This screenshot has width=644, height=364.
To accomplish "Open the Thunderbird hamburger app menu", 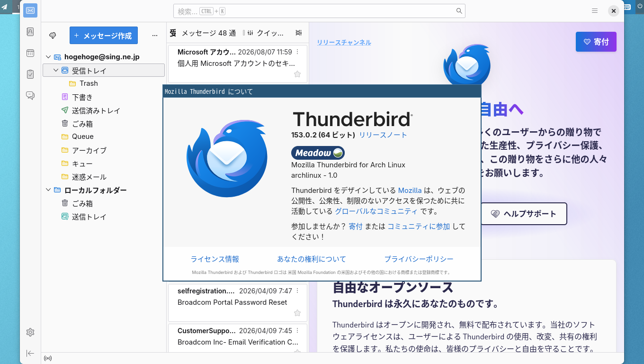I will [595, 11].
